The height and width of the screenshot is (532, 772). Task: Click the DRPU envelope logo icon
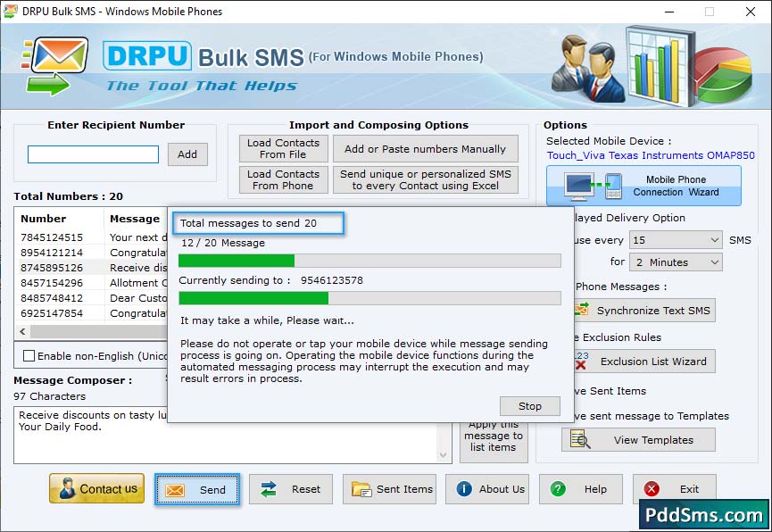pyautogui.click(x=55, y=65)
